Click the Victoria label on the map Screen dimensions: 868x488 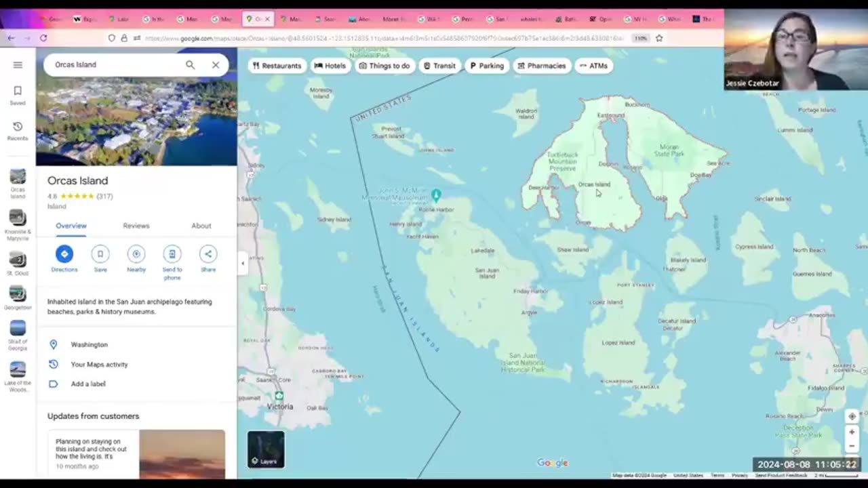click(x=279, y=407)
